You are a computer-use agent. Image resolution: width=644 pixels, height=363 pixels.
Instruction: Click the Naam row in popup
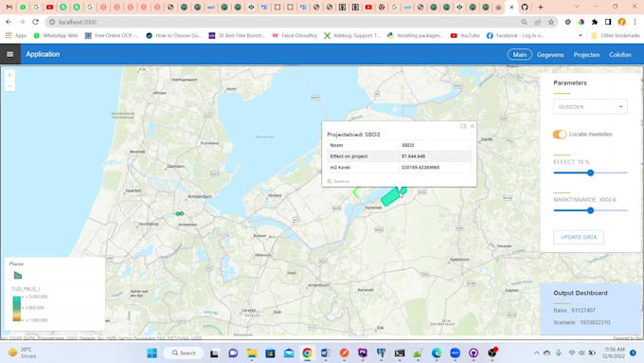[399, 145]
